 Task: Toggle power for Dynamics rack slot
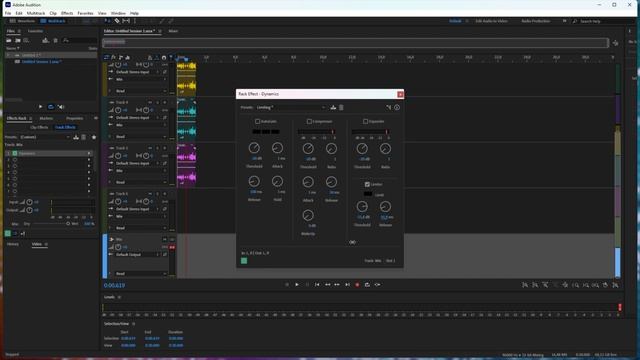[15, 153]
